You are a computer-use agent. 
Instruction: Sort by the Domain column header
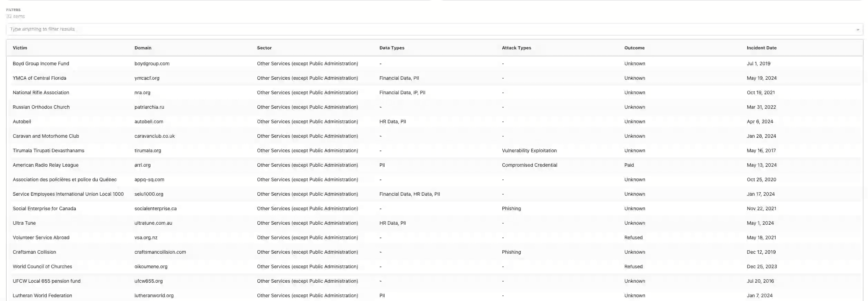click(x=143, y=48)
